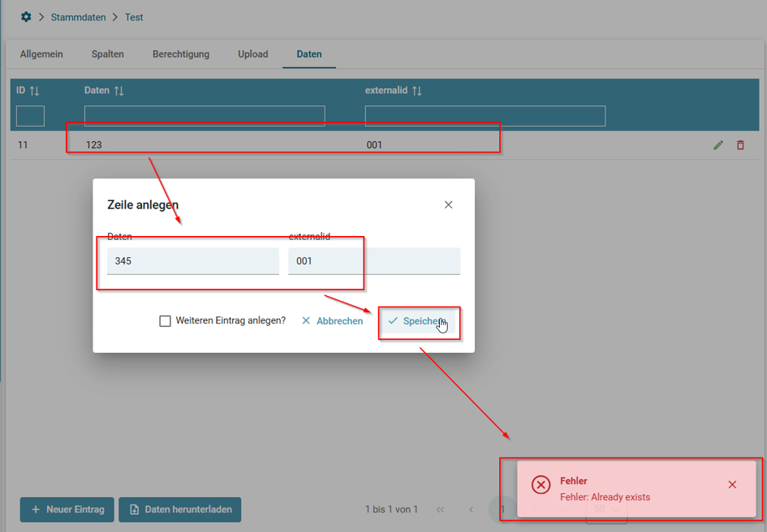Switch to the Spalten tab
767x532 pixels.
108,54
